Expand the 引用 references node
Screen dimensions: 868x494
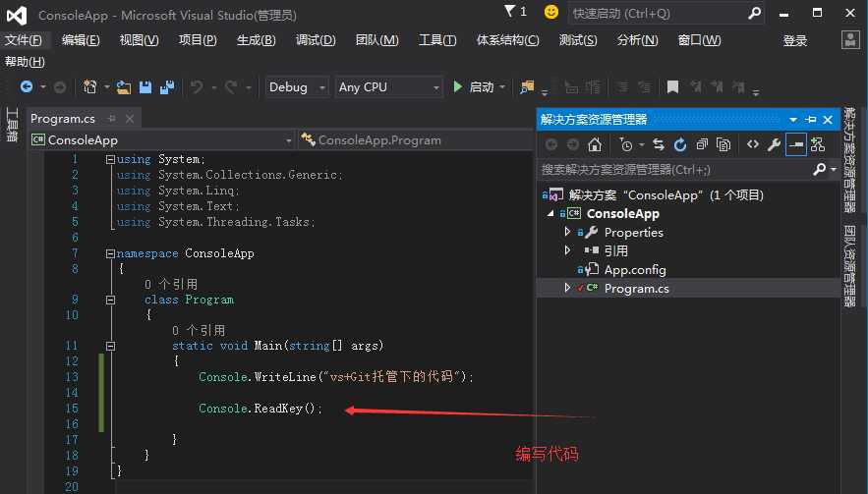[x=567, y=250]
